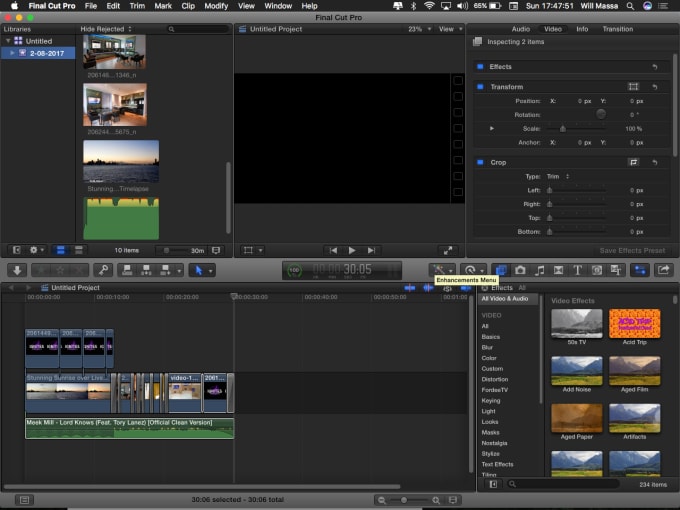The width and height of the screenshot is (680, 510).
Task: Click the Append clip edit button
Action: [x=165, y=270]
